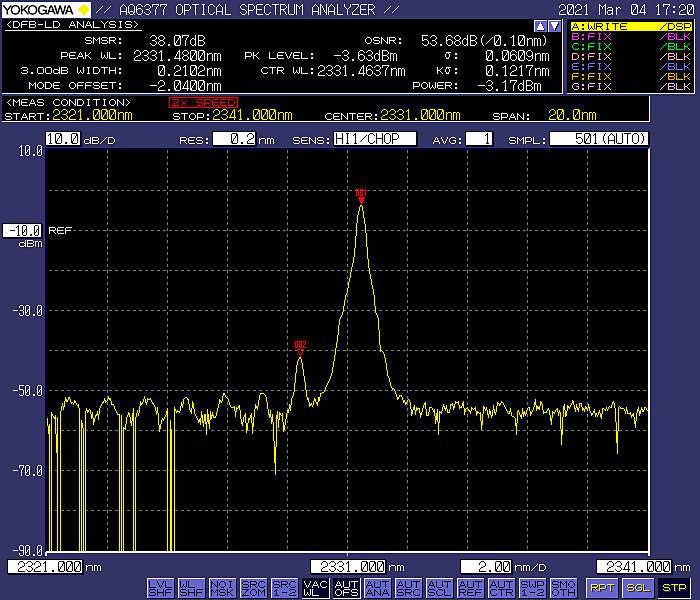Select the NOI MSK status icon
The width and height of the screenshot is (700, 600).
click(x=222, y=587)
